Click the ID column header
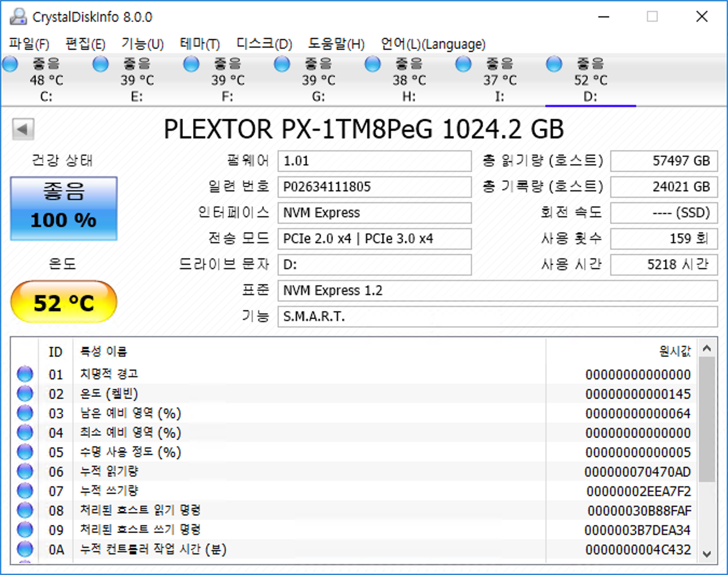 (x=56, y=352)
